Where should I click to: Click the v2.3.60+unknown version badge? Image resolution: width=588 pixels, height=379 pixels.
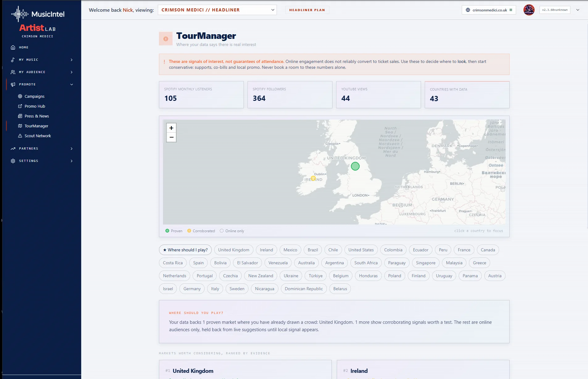click(x=555, y=10)
